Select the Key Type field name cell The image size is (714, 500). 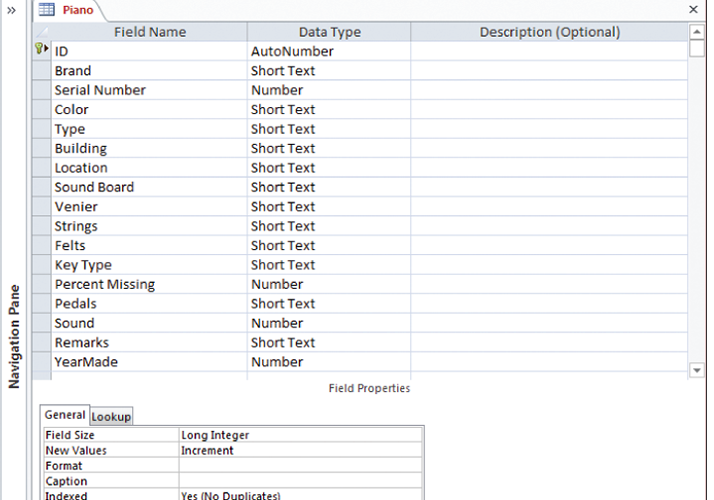click(149, 265)
